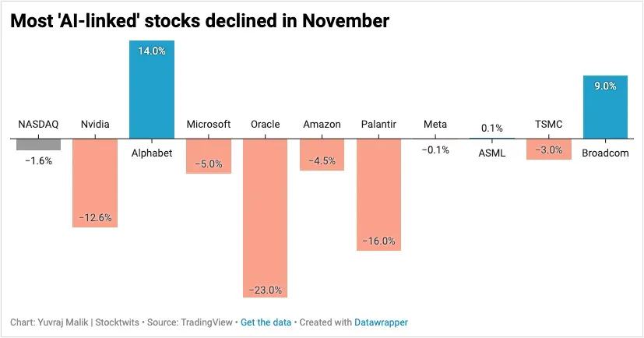This screenshot has width=644, height=338.
Task: Select the gray NASDAQ bar
Action: coord(39,144)
